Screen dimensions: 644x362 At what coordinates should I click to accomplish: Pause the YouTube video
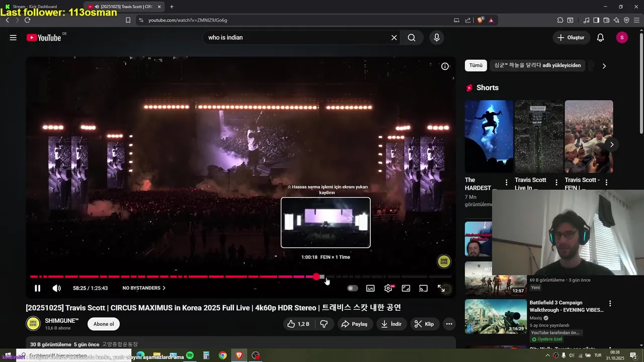click(37, 288)
